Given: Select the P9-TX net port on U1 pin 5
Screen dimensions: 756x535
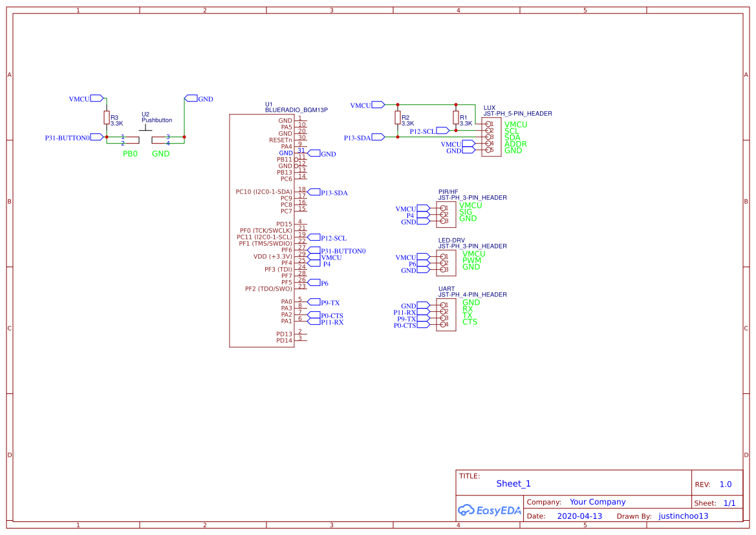Looking at the screenshot, I should (x=314, y=302).
